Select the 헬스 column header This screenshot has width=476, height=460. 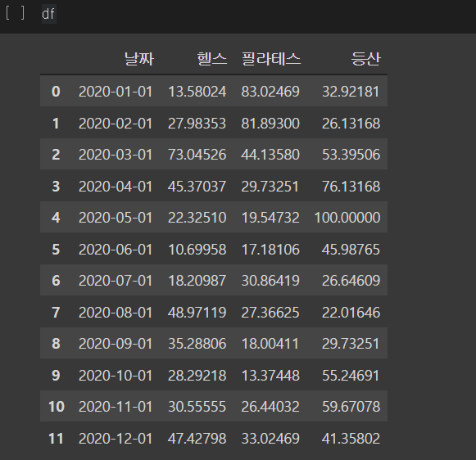212,59
